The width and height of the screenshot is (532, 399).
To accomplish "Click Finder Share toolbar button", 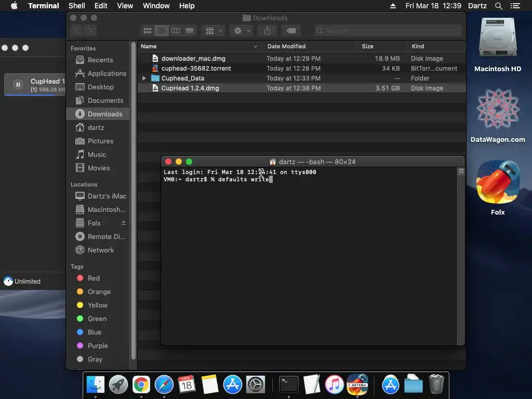I will point(267,31).
